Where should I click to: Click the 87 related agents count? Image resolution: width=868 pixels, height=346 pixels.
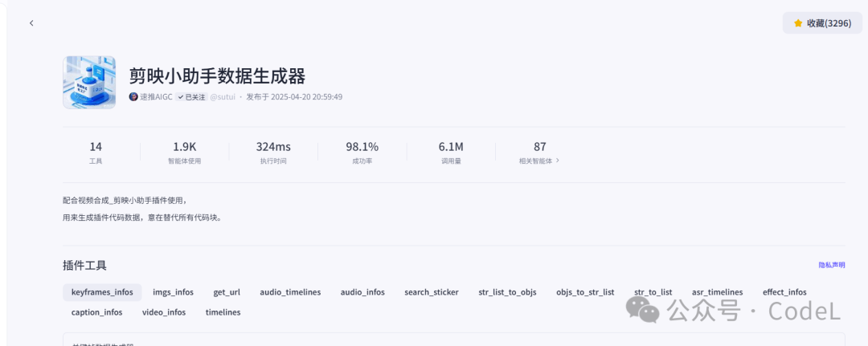[540, 147]
